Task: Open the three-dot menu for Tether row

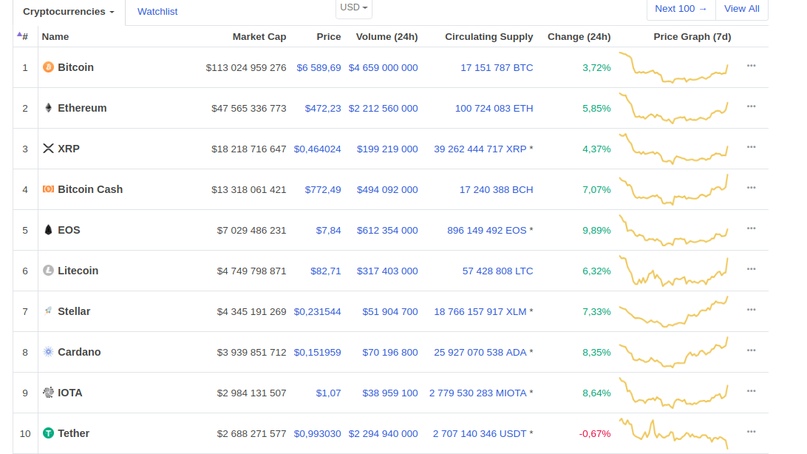Action: (751, 432)
